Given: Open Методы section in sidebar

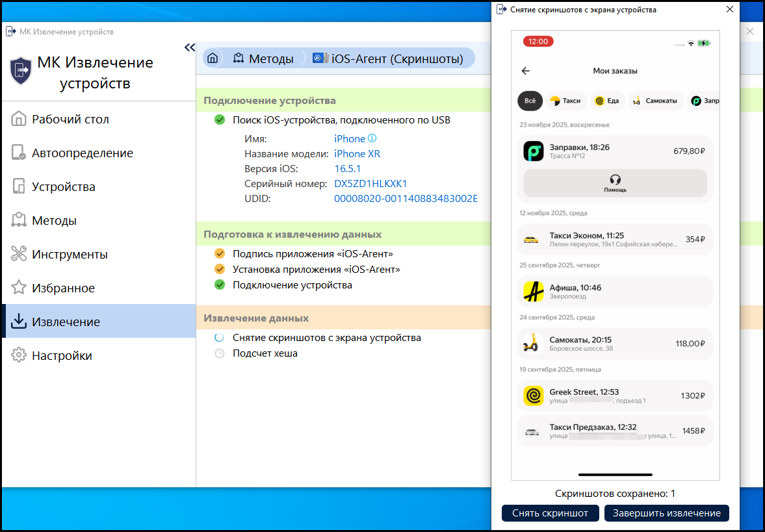Looking at the screenshot, I should [99, 220].
